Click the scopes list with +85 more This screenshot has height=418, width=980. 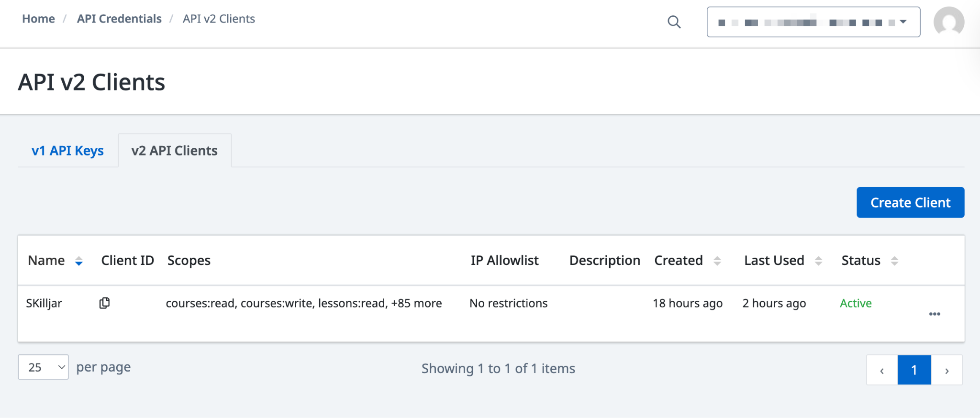304,303
